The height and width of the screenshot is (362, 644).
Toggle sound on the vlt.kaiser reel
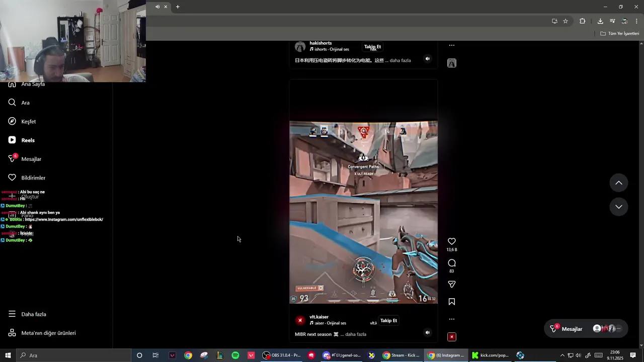tap(428, 332)
